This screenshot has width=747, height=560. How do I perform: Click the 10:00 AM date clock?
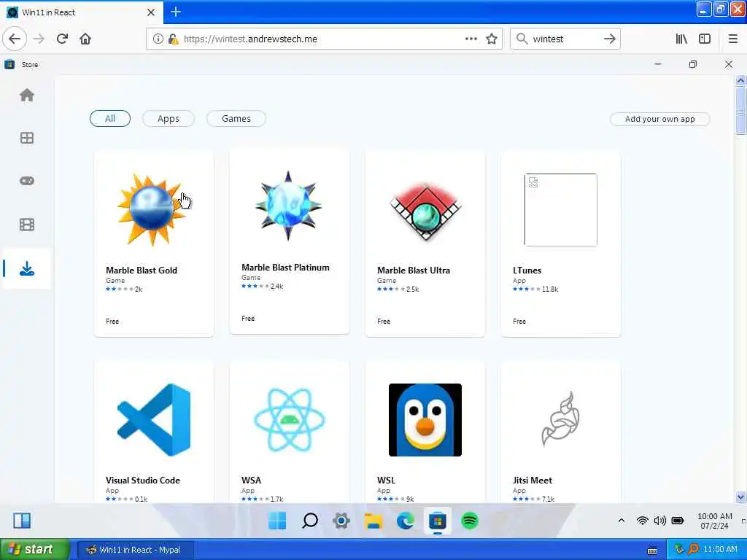coord(714,521)
